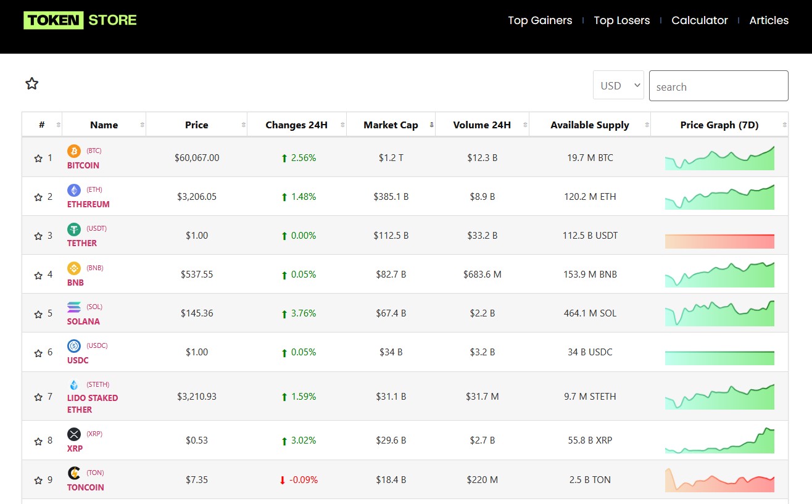Open Top Gainers page

(x=540, y=20)
